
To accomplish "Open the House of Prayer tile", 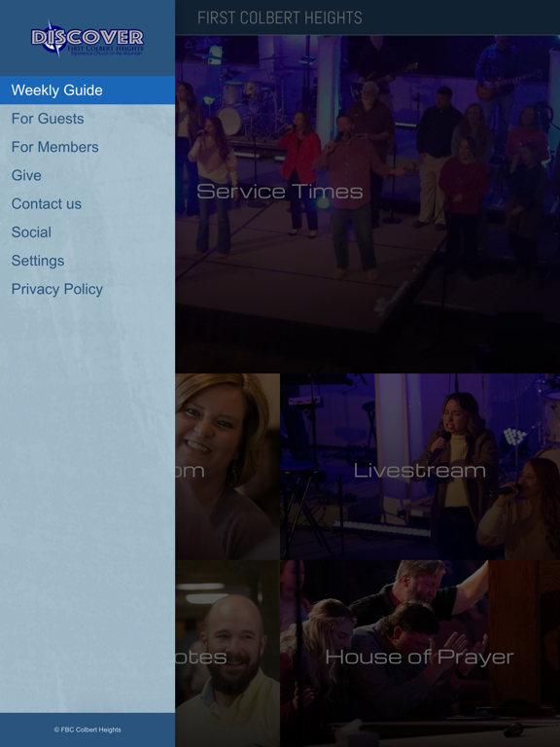I will [420, 654].
